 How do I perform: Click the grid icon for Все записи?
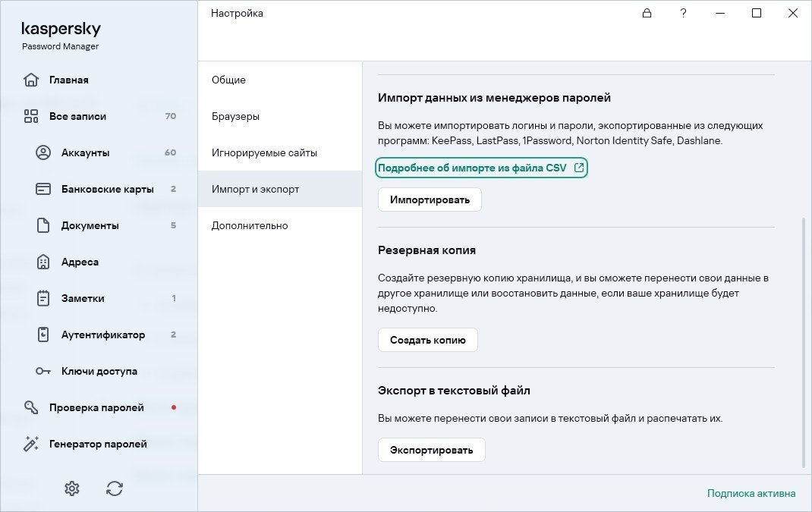tap(31, 116)
